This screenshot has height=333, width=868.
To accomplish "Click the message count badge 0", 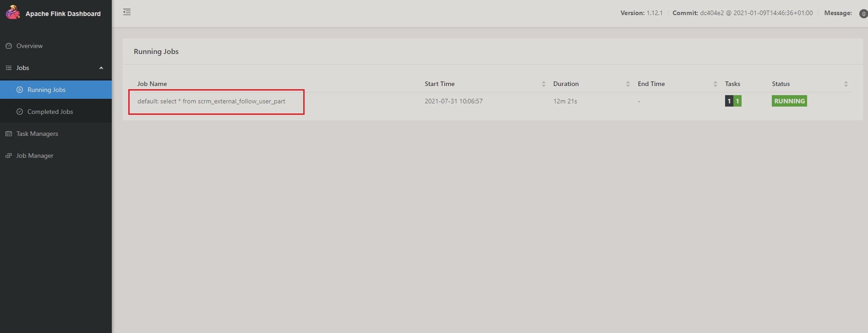I will coord(863,14).
